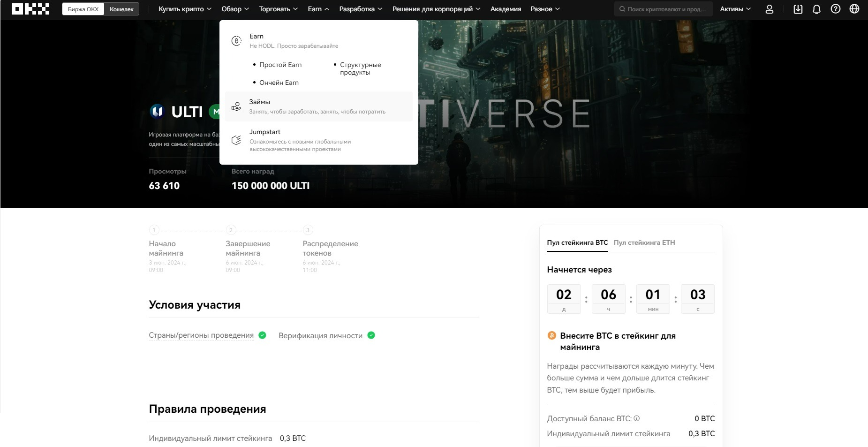Click the Верификация личности text

tap(320, 335)
